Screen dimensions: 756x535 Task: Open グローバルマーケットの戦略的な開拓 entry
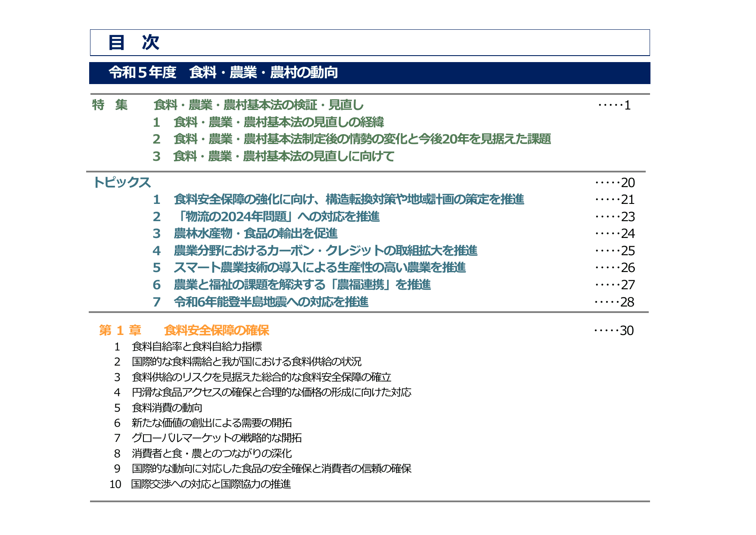218,439
